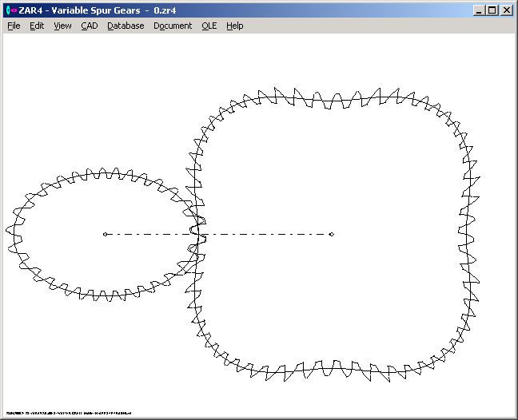
Task: Click the oval gear's center point marker
Action: tap(105, 235)
